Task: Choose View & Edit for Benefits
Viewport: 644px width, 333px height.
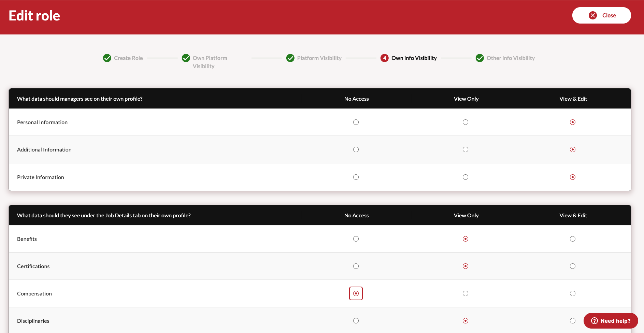Action: (573, 239)
